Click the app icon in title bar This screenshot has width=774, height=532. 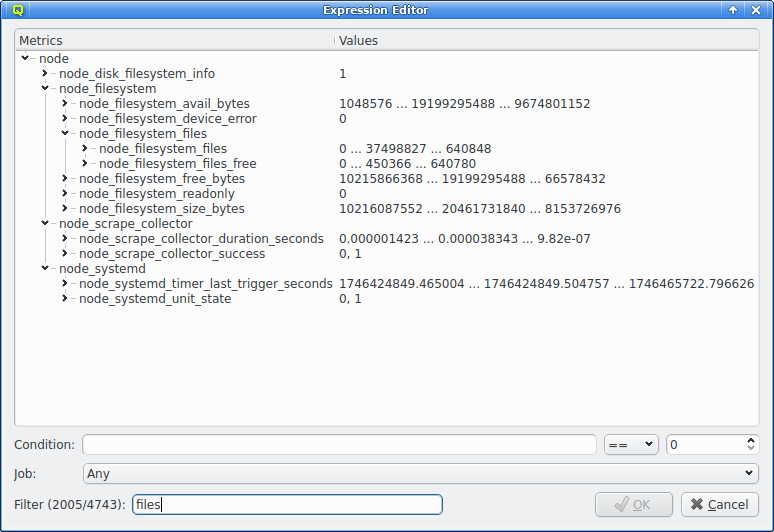coord(18,10)
